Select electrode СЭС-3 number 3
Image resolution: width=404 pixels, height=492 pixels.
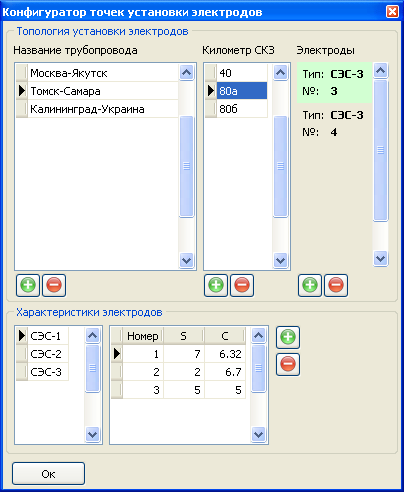pos(334,82)
